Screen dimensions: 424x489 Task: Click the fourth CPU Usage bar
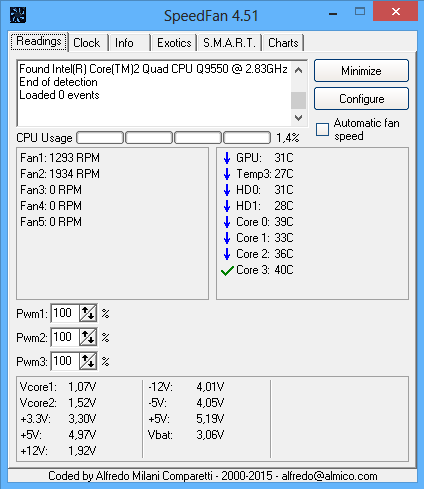[247, 138]
